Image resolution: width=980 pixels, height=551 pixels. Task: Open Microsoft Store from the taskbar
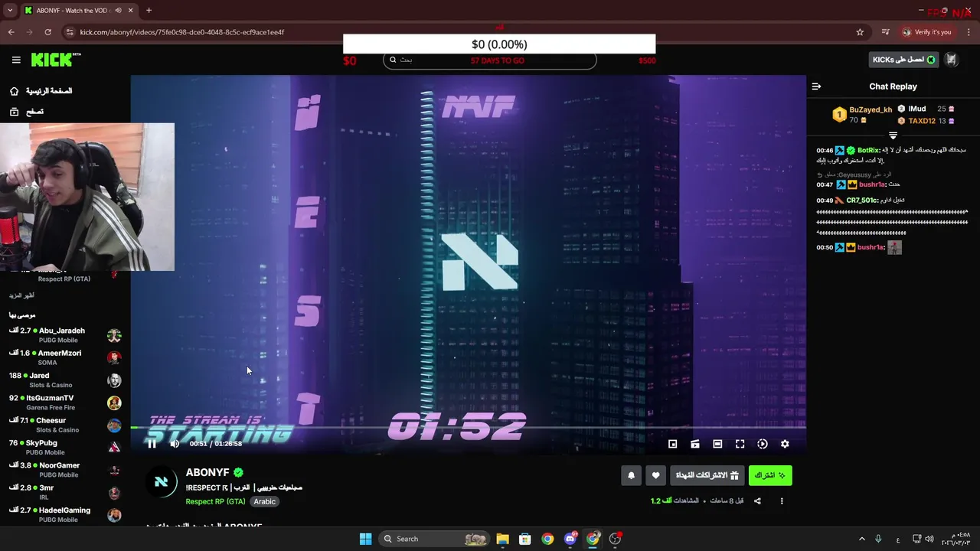525,539
